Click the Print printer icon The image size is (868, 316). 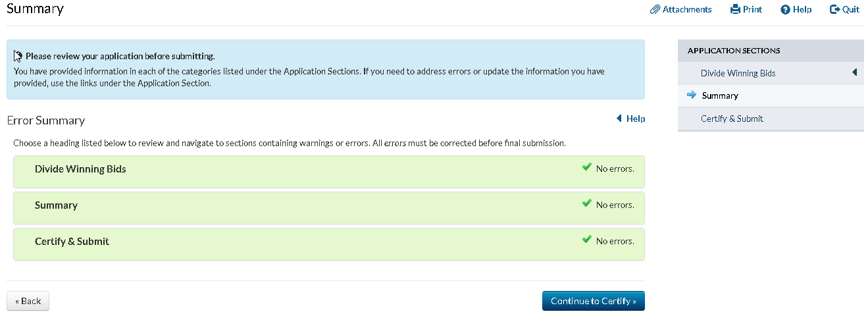736,10
